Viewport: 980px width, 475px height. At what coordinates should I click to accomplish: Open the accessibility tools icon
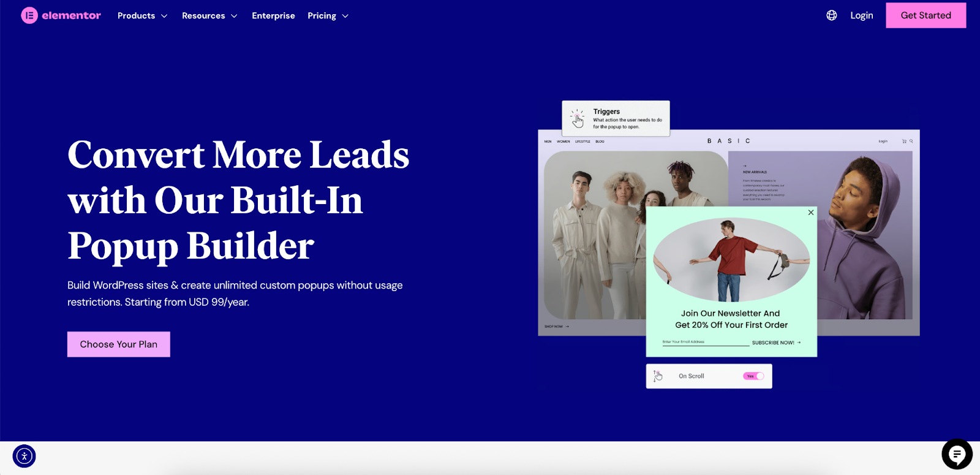tap(24, 456)
